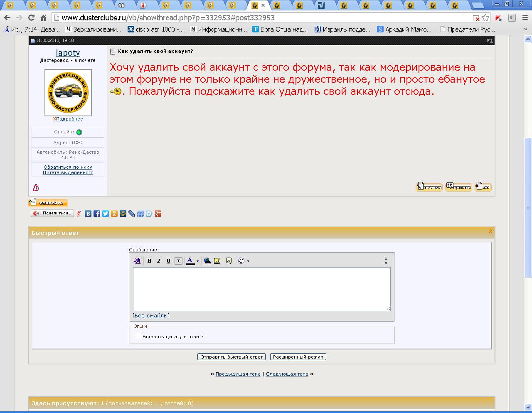Open the 'Следующая тема' link
The height and width of the screenshot is (413, 532).
[x=287, y=374]
